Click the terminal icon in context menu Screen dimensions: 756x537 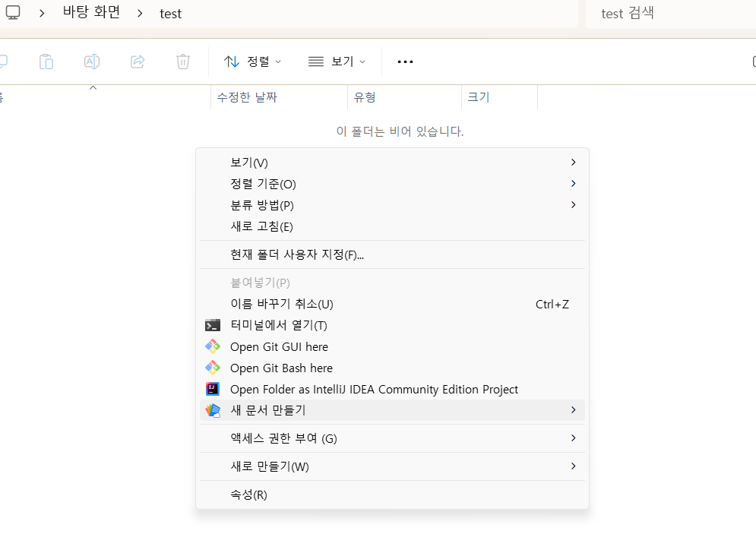click(x=213, y=325)
